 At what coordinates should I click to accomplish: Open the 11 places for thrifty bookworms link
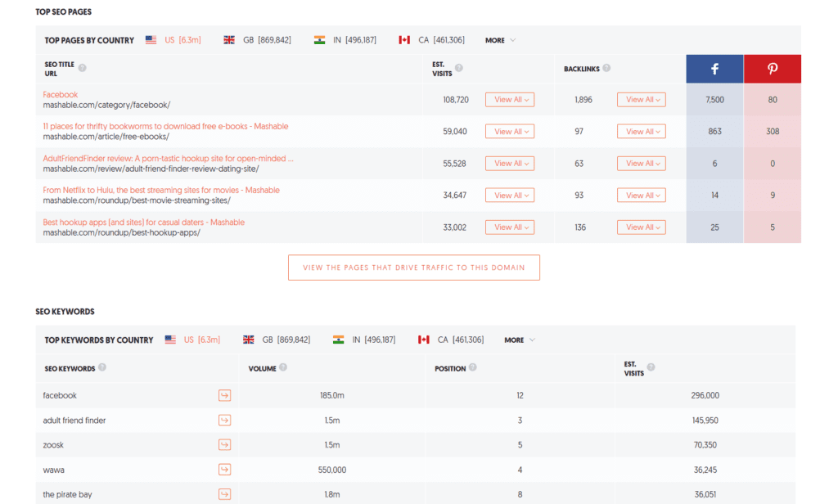coord(165,126)
